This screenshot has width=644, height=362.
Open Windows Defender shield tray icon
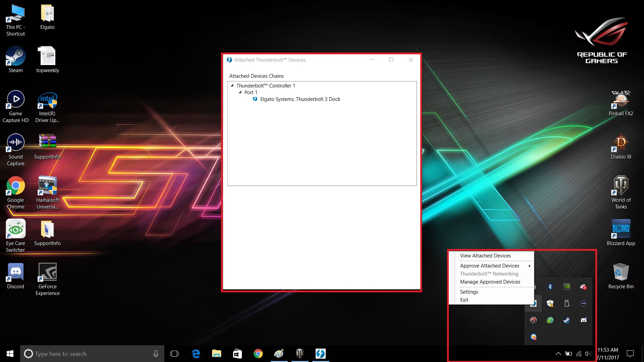tap(550, 303)
